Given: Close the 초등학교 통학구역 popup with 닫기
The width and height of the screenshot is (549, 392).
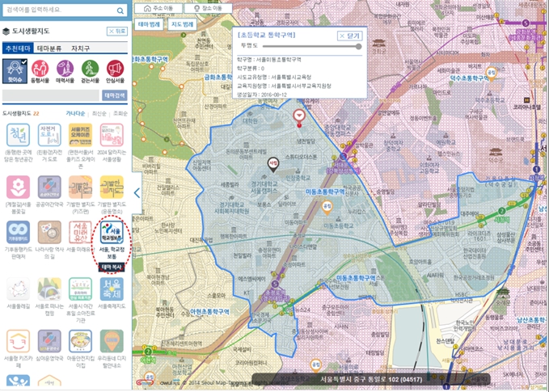Looking at the screenshot, I should [350, 36].
